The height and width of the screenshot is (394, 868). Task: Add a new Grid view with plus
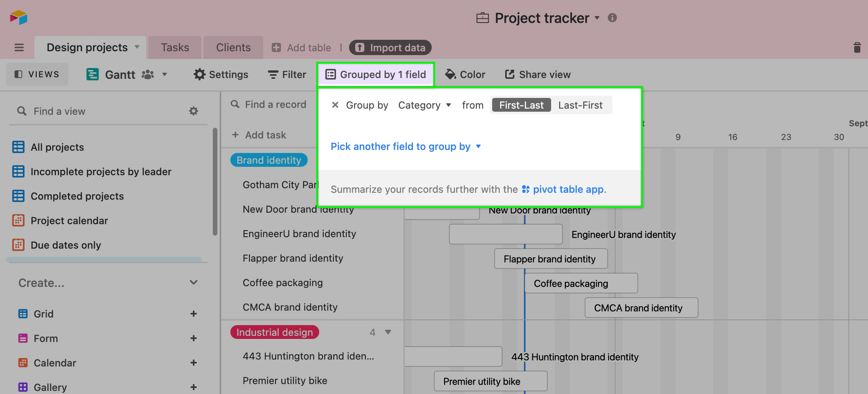point(194,314)
